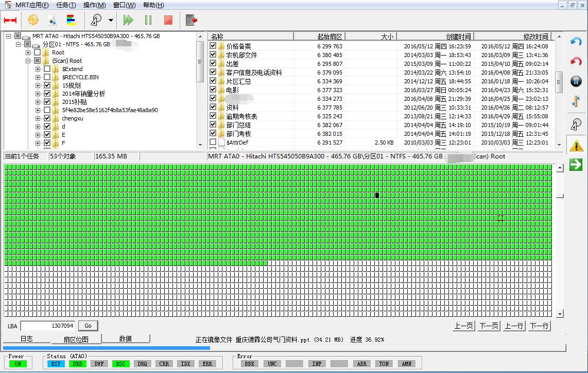
Task: Toggle checkbox for 2014年销量分析 folder
Action: [47, 94]
